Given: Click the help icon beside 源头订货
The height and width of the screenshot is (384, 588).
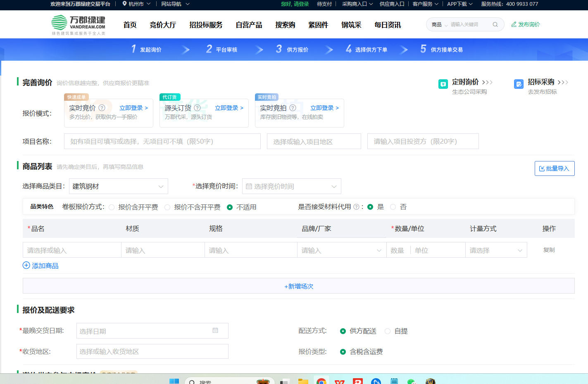Looking at the screenshot, I should click(197, 108).
